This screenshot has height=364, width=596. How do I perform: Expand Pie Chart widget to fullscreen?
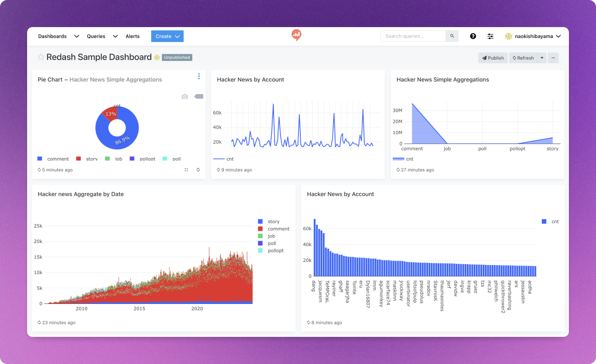coord(186,170)
